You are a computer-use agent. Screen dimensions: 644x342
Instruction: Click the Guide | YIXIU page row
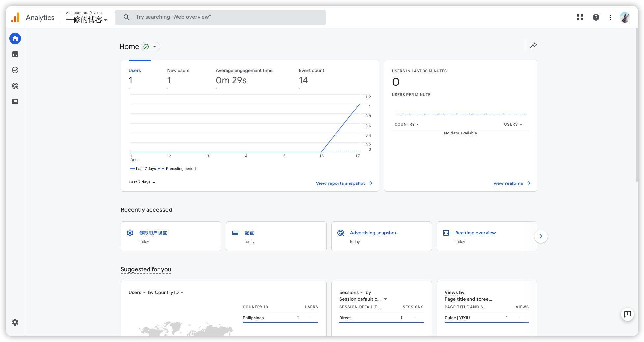click(x=487, y=318)
